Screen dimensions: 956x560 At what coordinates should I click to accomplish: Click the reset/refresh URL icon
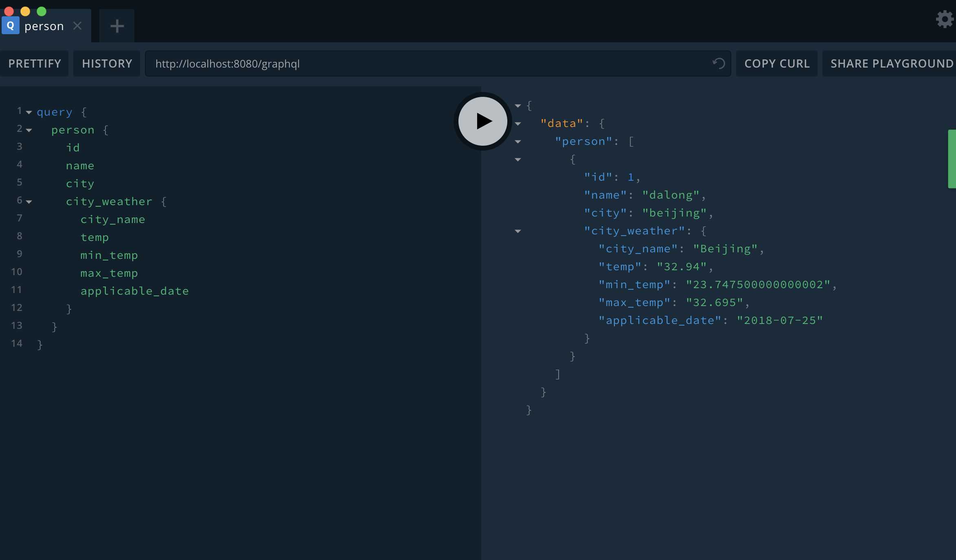[719, 63]
